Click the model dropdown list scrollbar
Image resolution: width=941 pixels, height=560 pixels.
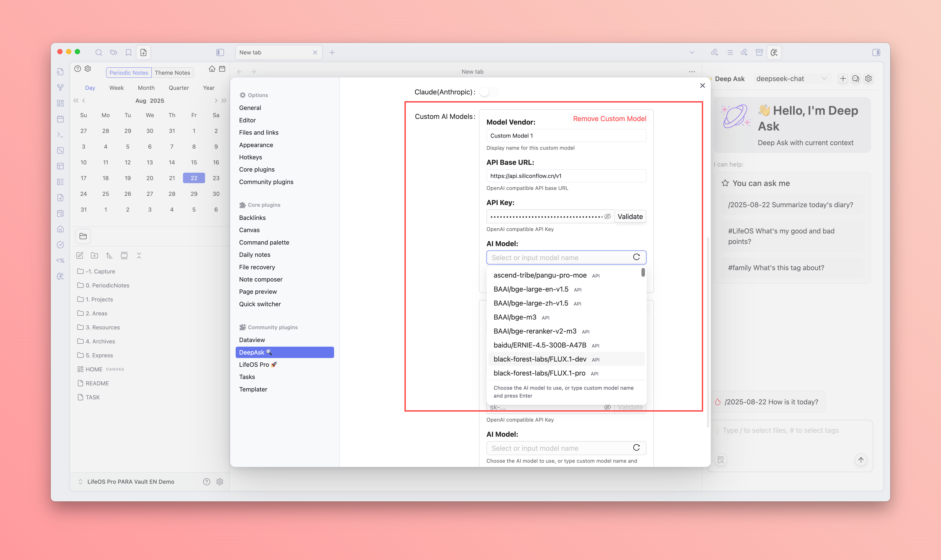click(x=643, y=272)
